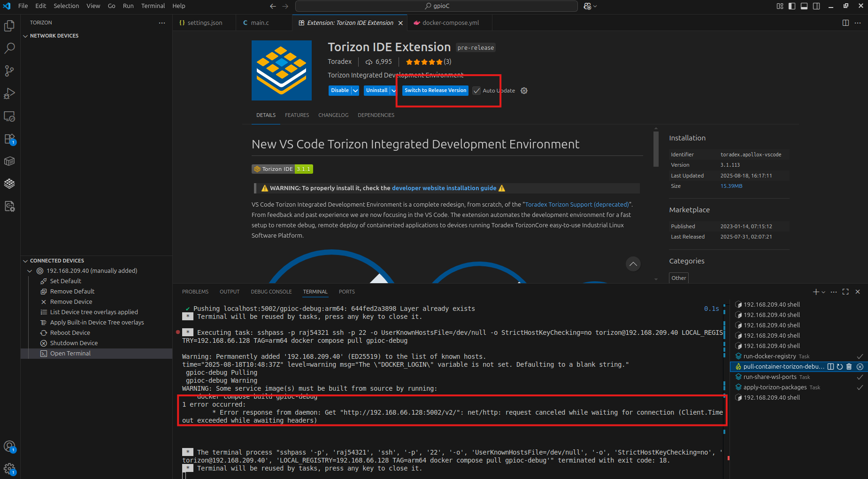Toggle panel visibility in title bar
The height and width of the screenshot is (479, 868).
coord(804,6)
